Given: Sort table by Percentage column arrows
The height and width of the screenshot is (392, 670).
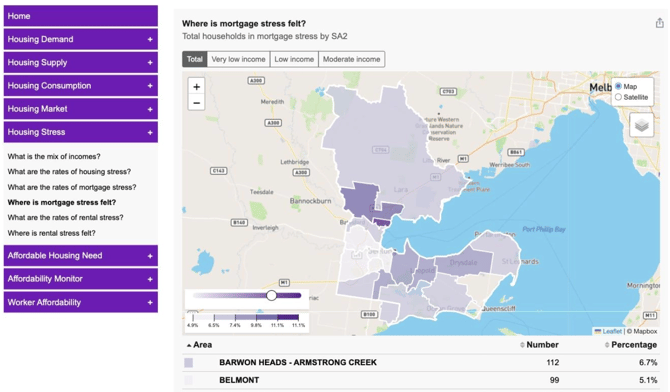Looking at the screenshot, I should [607, 345].
